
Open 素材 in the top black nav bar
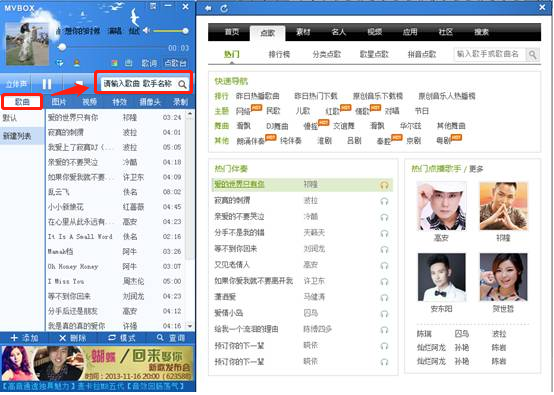click(x=303, y=32)
